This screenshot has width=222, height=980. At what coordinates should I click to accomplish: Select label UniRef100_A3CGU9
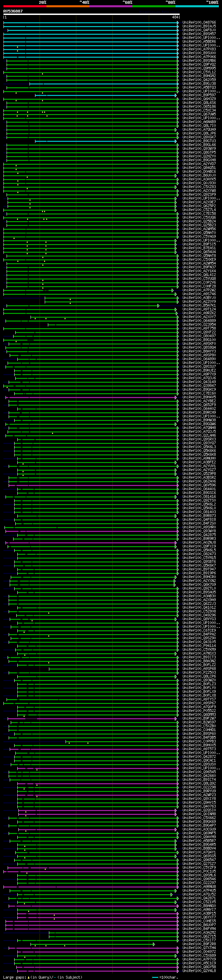click(199, 829)
